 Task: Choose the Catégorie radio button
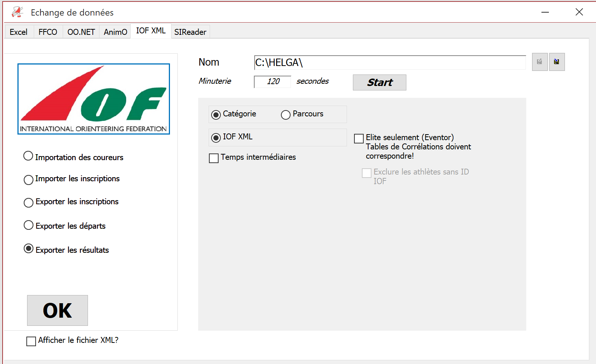pyautogui.click(x=216, y=115)
